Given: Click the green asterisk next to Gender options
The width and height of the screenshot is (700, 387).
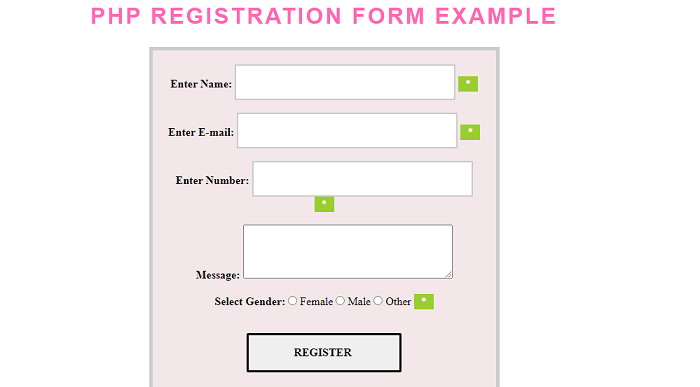Looking at the screenshot, I should point(424,301).
